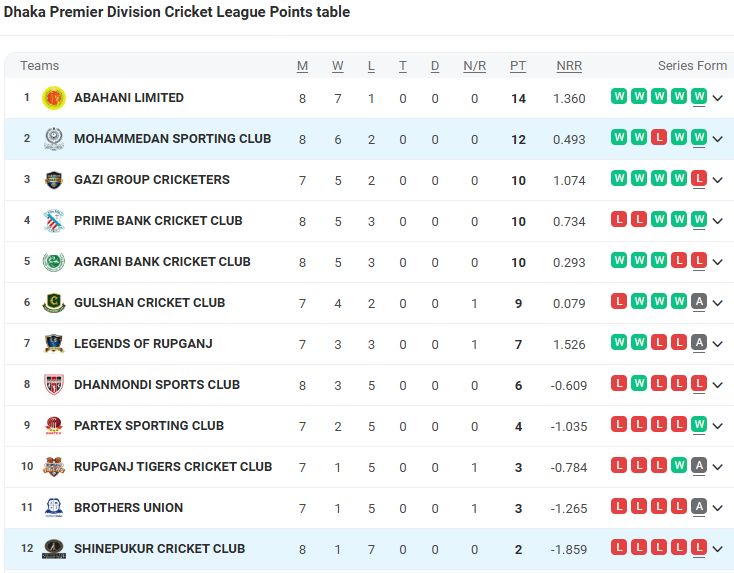Click the Legends of Rupganj logo
The image size is (734, 573).
click(54, 344)
